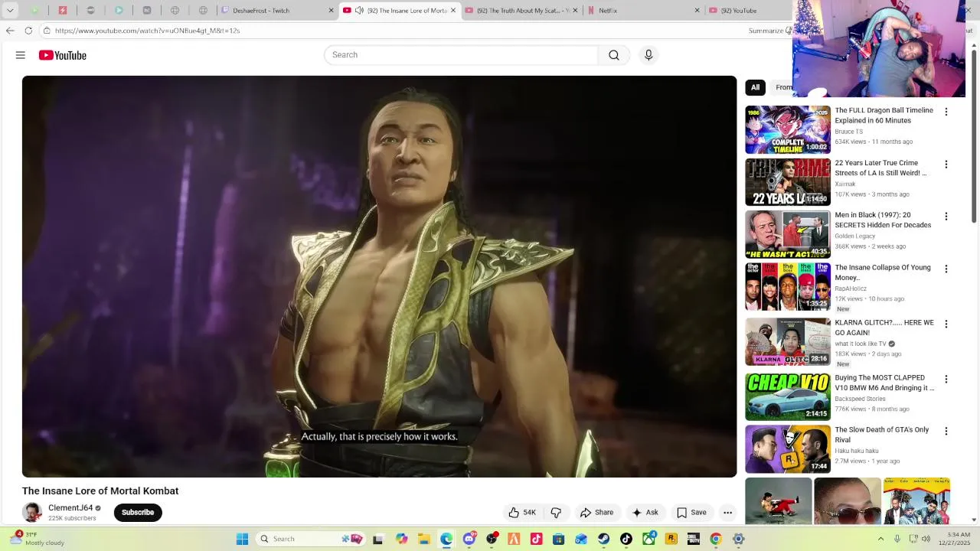Click Summarize in the address bar
The height and width of the screenshot is (551, 980).
[769, 31]
